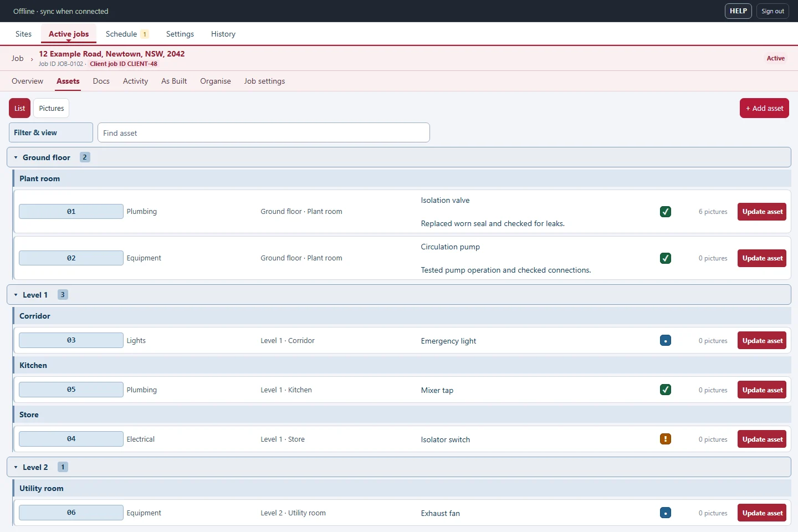Collapse the Ground floor section

[x=399, y=157]
